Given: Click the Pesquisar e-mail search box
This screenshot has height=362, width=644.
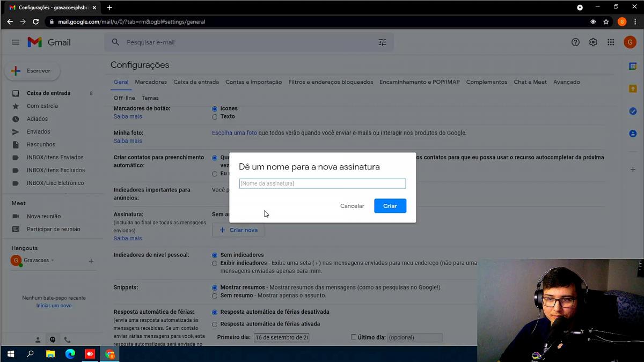Looking at the screenshot, I should (249, 42).
